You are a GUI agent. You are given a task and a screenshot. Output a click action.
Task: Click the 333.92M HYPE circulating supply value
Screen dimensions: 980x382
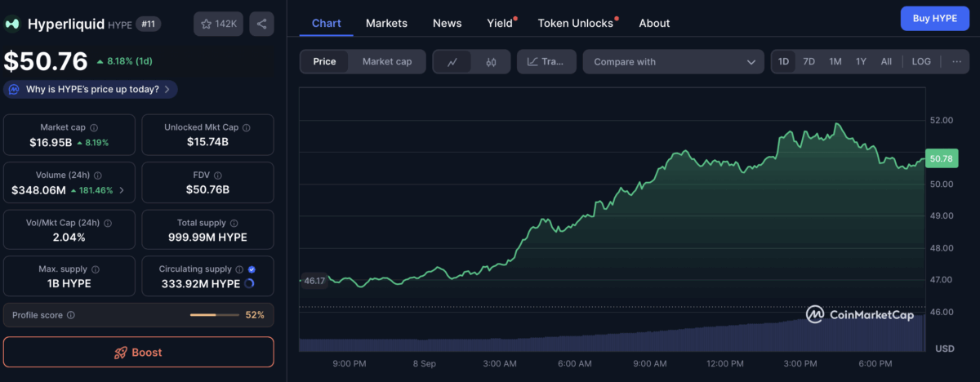[203, 284]
